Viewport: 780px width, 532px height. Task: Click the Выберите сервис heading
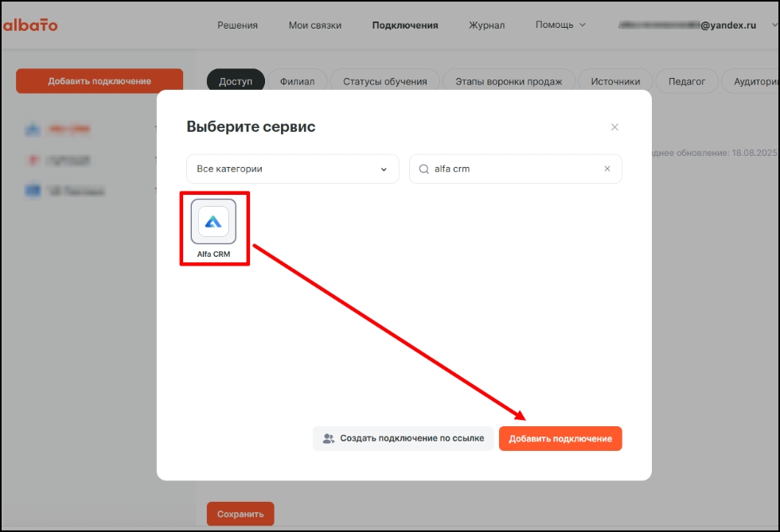click(x=251, y=126)
